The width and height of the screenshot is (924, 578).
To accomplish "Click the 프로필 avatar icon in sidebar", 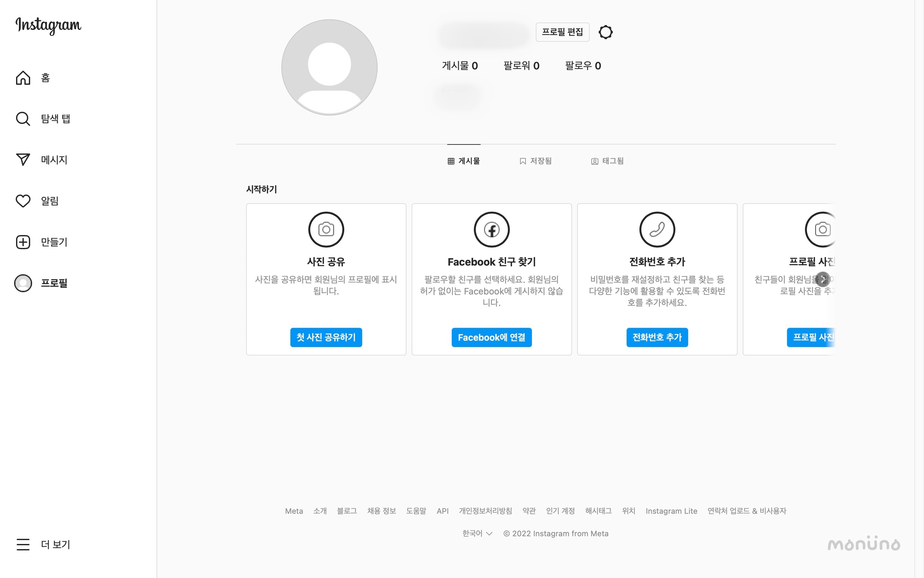I will pos(23,283).
